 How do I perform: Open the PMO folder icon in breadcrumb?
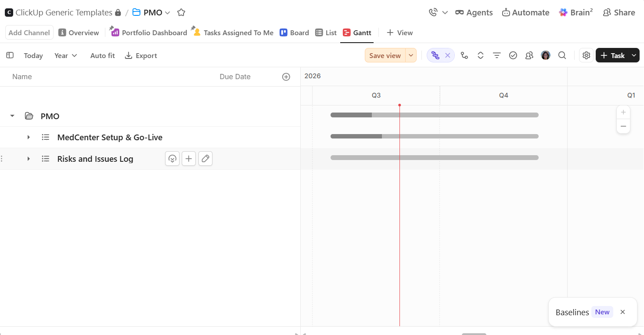137,12
